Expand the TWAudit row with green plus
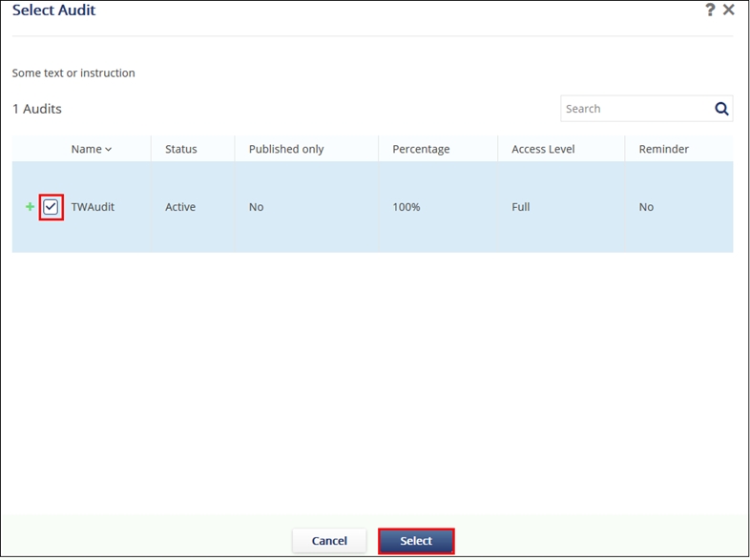Viewport: 750px width, 560px height. coord(30,207)
